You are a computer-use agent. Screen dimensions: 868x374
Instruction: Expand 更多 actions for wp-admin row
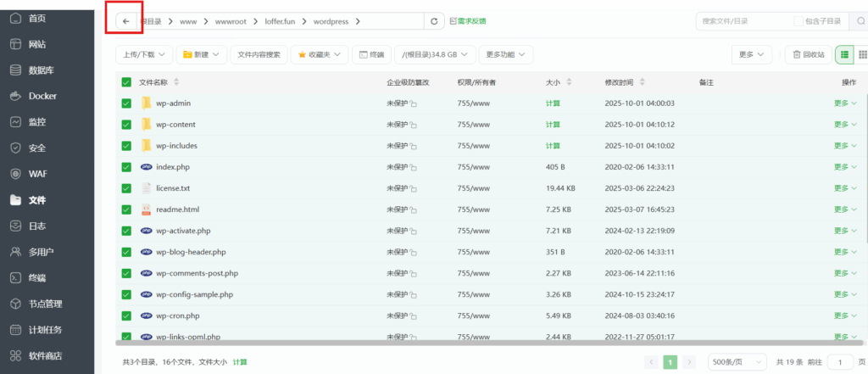[x=845, y=103]
